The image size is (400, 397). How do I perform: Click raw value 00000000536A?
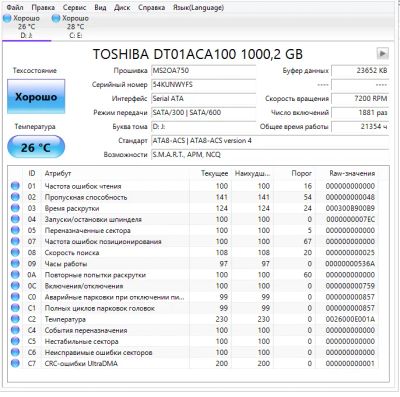[350, 264]
